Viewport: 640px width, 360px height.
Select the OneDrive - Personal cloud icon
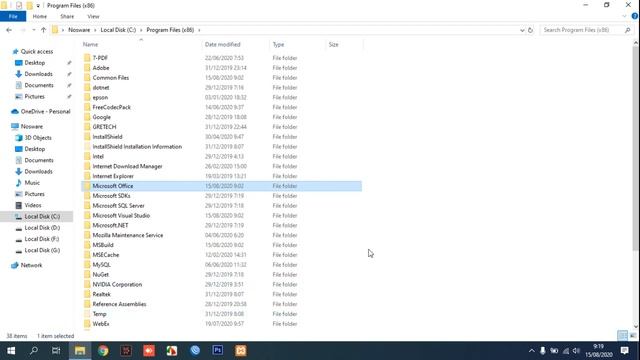pyautogui.click(x=15, y=111)
